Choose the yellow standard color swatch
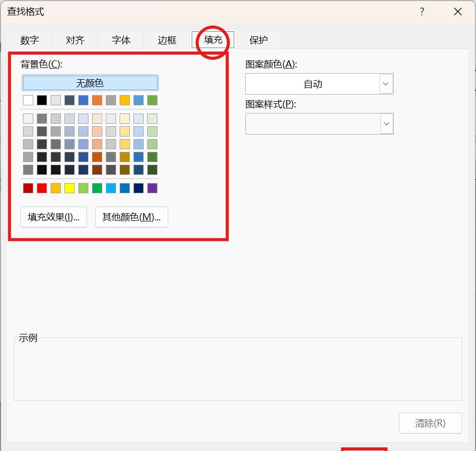Viewport: 476px width, 451px height. pos(70,188)
